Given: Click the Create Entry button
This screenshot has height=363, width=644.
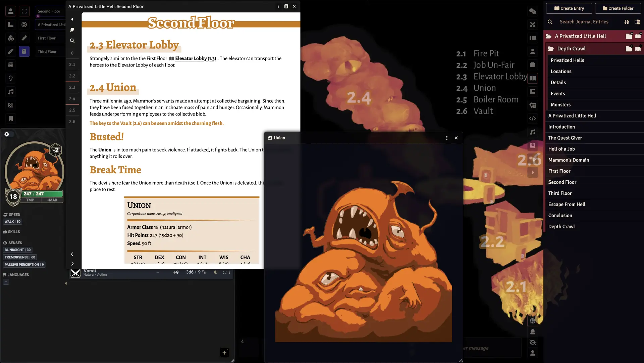Looking at the screenshot, I should 569,8.
